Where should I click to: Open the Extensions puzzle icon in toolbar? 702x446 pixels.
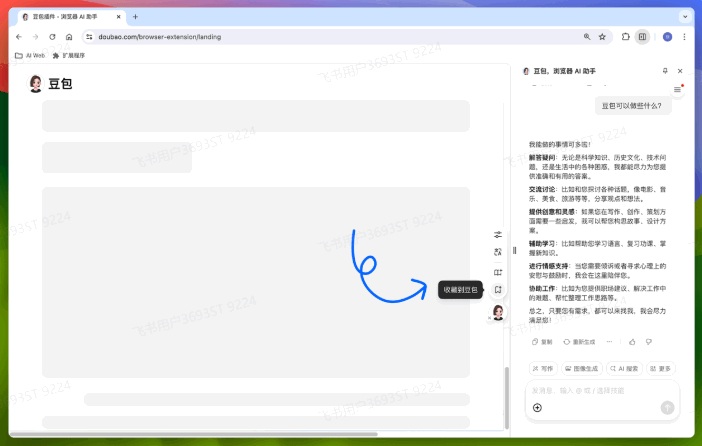tap(625, 37)
